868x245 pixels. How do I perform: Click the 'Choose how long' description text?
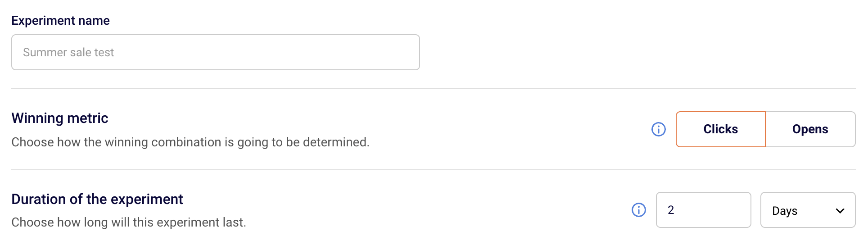[x=129, y=222]
